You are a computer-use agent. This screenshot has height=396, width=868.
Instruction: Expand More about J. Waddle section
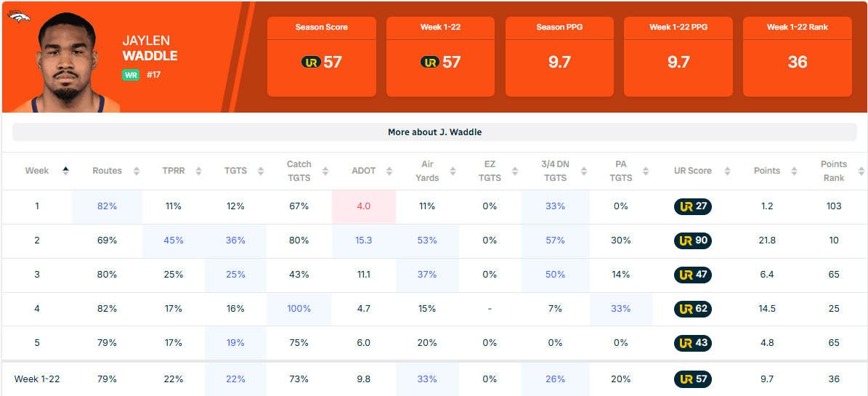pos(434,132)
